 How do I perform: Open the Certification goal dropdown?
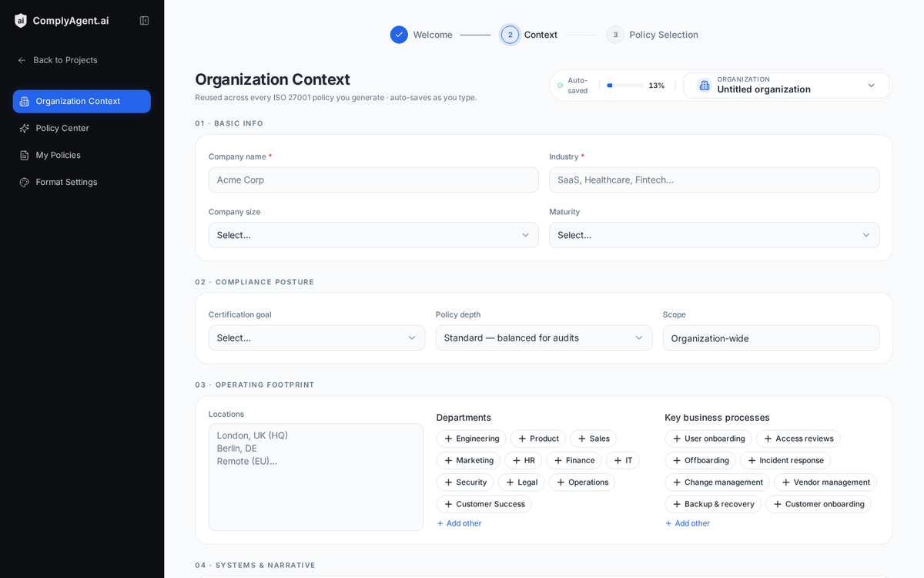pyautogui.click(x=316, y=338)
